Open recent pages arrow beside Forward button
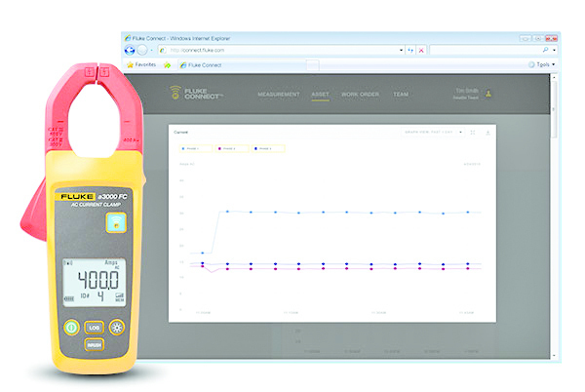The image size is (585, 392). (x=151, y=50)
